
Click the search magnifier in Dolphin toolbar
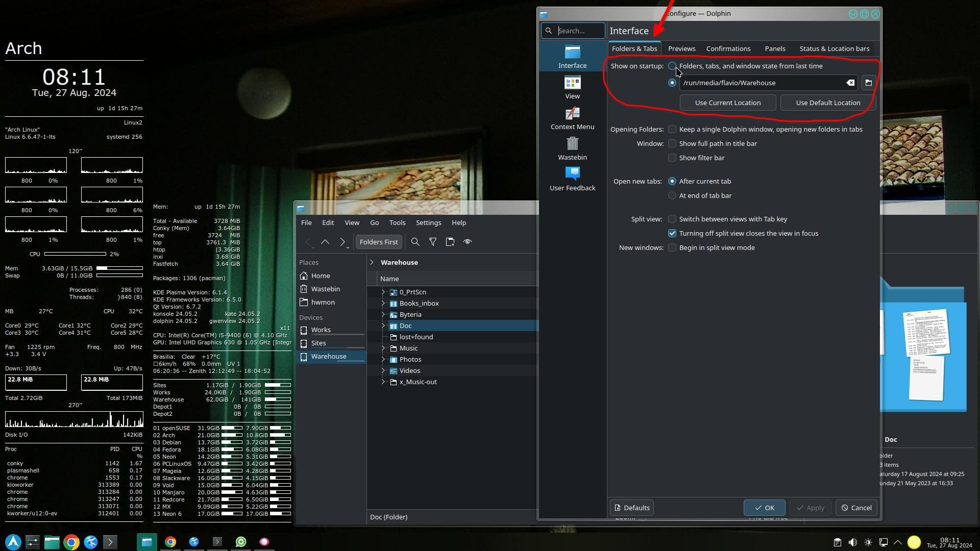tap(415, 242)
